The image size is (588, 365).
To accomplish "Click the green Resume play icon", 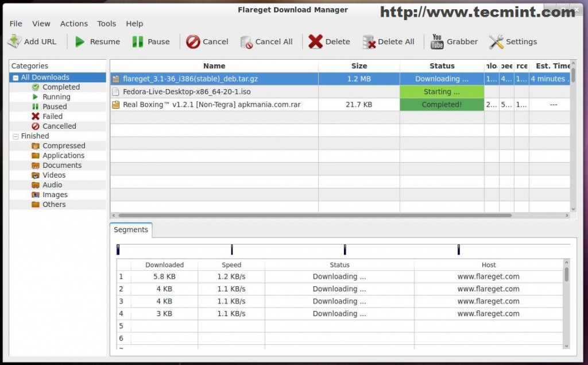I will point(79,42).
